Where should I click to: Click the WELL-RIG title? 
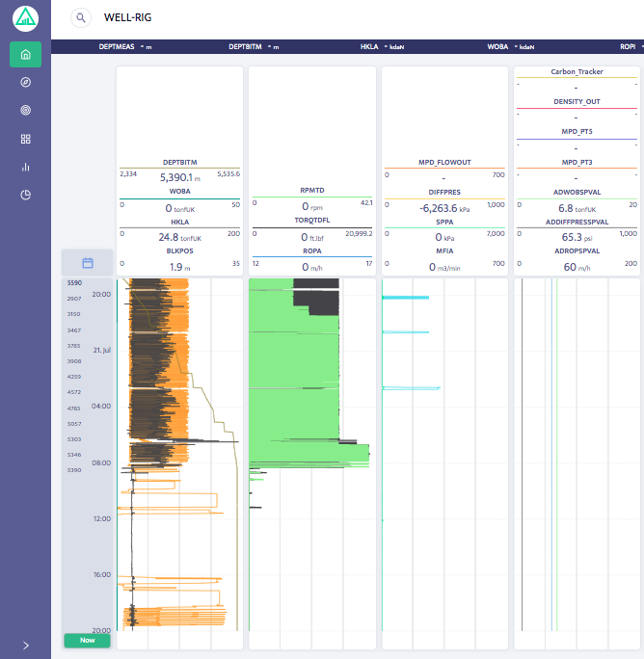(127, 17)
